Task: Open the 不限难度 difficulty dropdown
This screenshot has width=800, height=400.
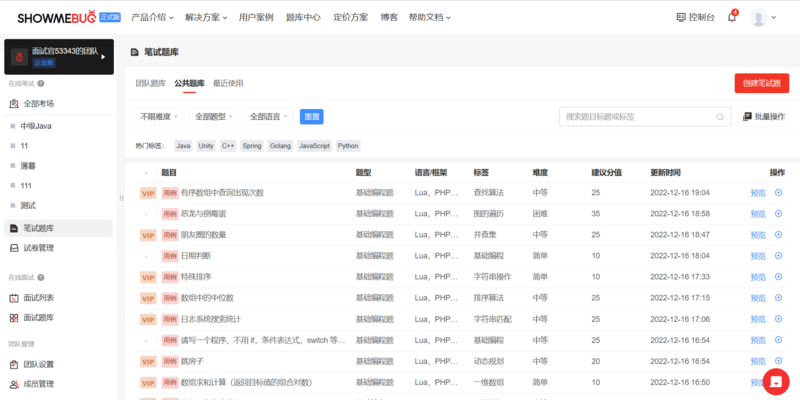Action: pyautogui.click(x=160, y=117)
